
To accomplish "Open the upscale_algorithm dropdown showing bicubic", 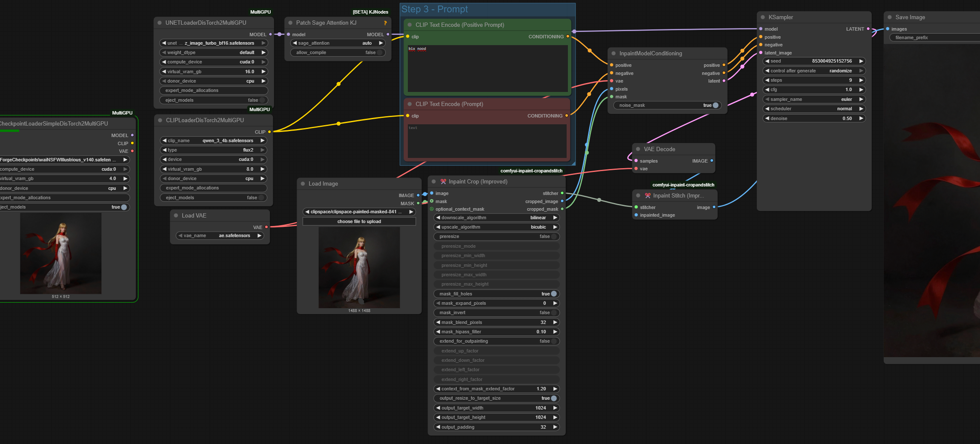I will coord(497,227).
